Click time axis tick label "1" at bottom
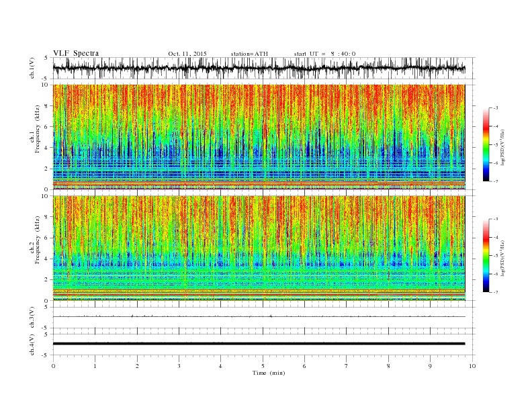 coord(95,366)
